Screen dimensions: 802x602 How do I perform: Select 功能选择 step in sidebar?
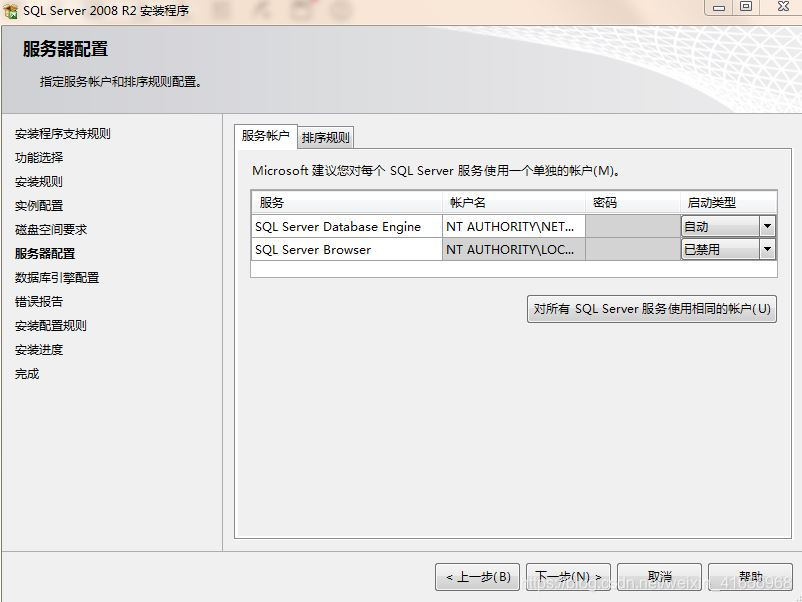pos(39,158)
